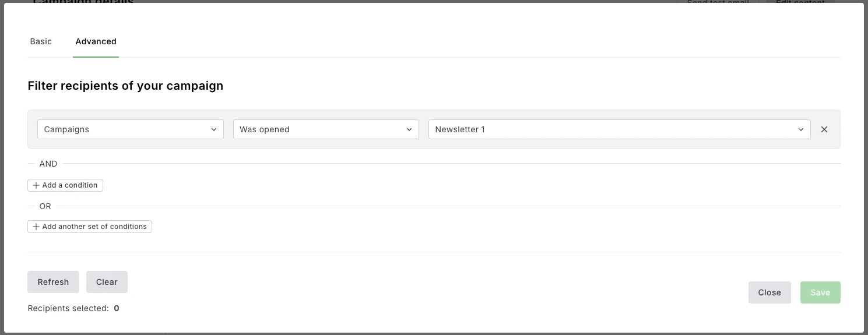Click plus icon beside Add another set of conditions

coord(36,227)
